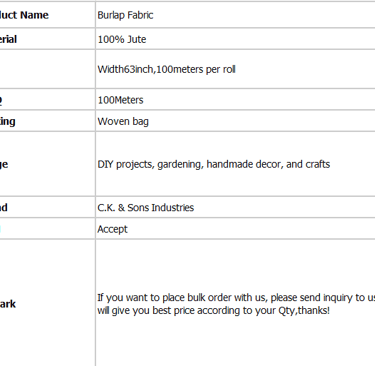375x366 pixels.
Task: Click the word 'gardening' in the usage description
Action: coord(180,165)
